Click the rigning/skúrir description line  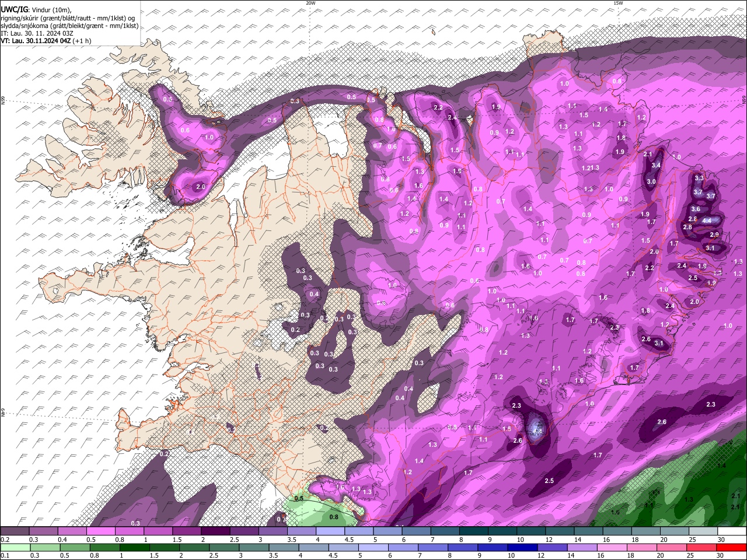(67, 18)
